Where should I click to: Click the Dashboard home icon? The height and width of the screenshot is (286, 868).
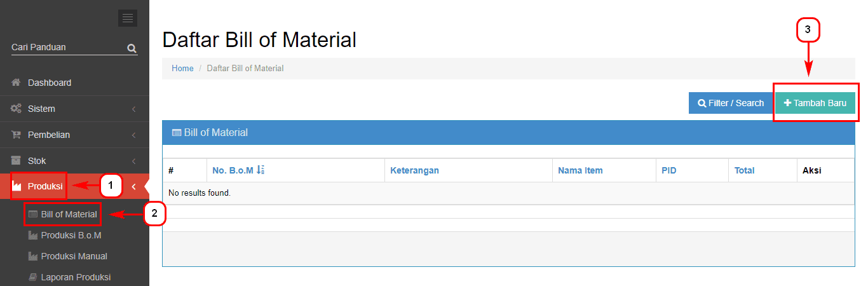click(x=17, y=83)
